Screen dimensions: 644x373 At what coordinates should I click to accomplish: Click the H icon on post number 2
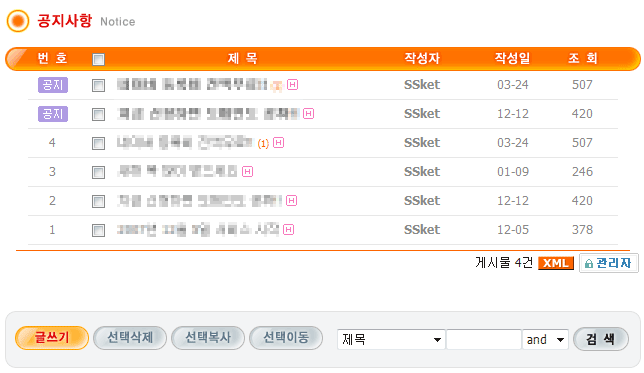click(x=291, y=200)
